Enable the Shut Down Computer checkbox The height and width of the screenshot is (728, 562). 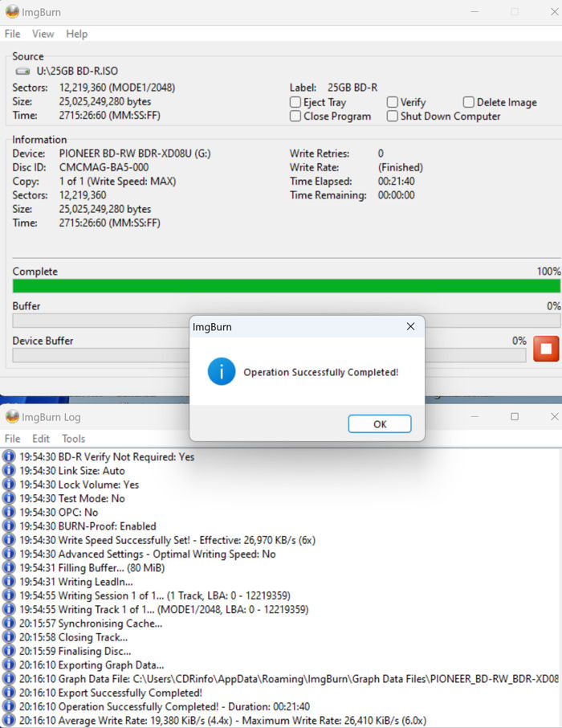pos(392,116)
